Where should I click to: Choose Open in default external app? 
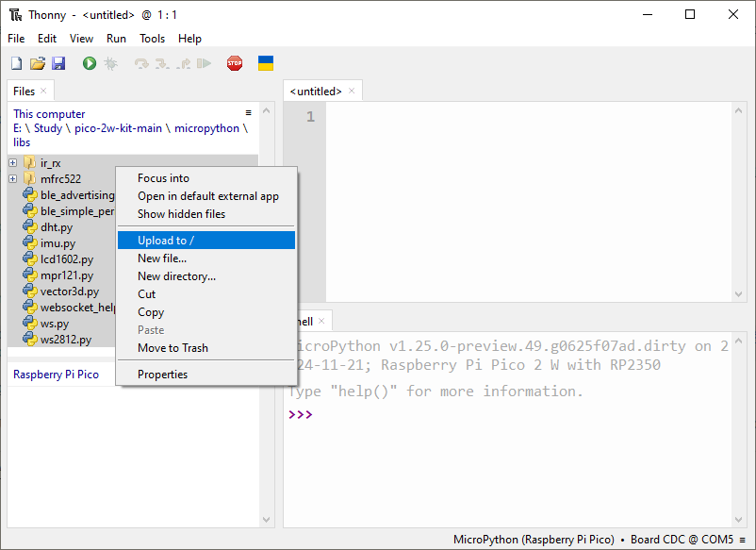pos(206,196)
